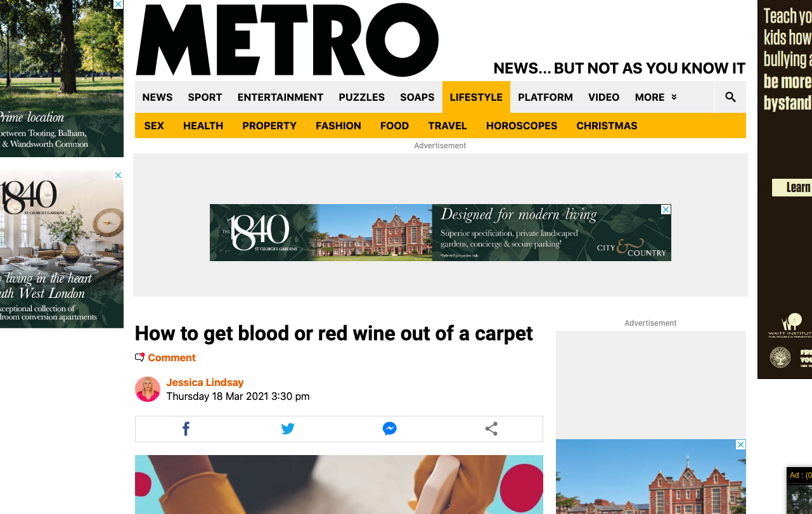The height and width of the screenshot is (514, 812).
Task: Open the AdChoices icon on the banner ad
Action: 665,209
